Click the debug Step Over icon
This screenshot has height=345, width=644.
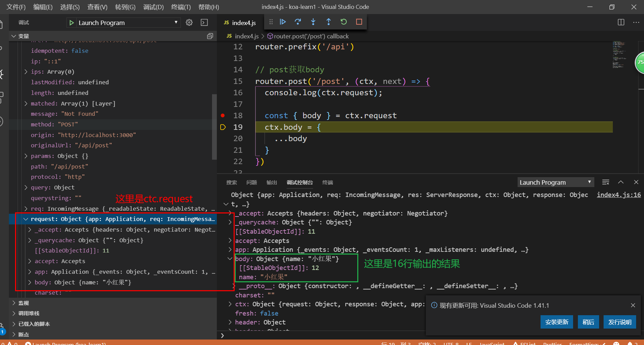pyautogui.click(x=298, y=22)
